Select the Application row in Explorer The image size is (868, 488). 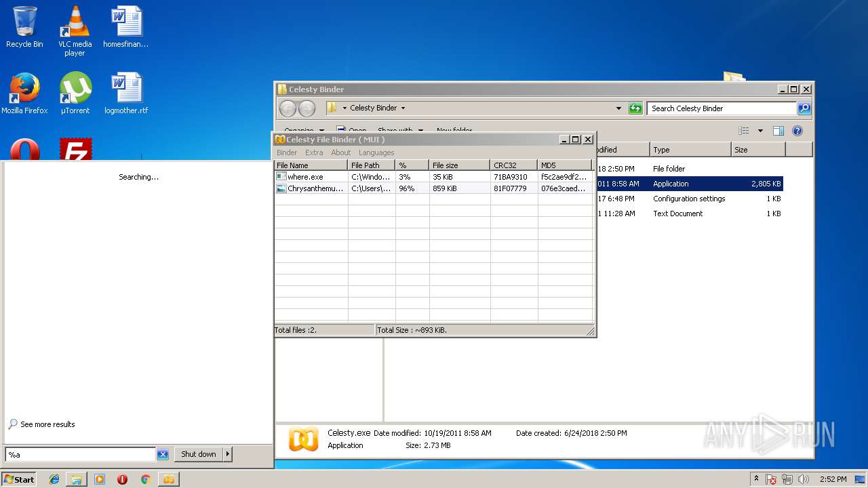tap(690, 184)
